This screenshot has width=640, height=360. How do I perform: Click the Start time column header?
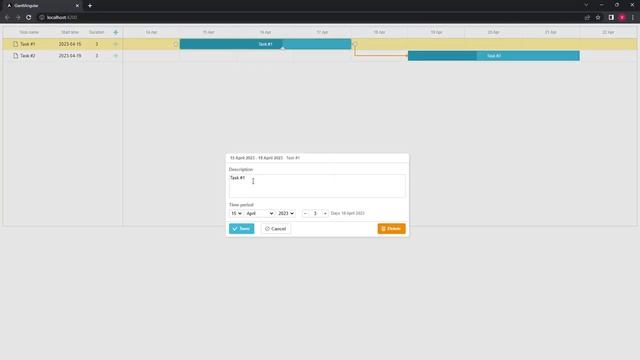[70, 32]
